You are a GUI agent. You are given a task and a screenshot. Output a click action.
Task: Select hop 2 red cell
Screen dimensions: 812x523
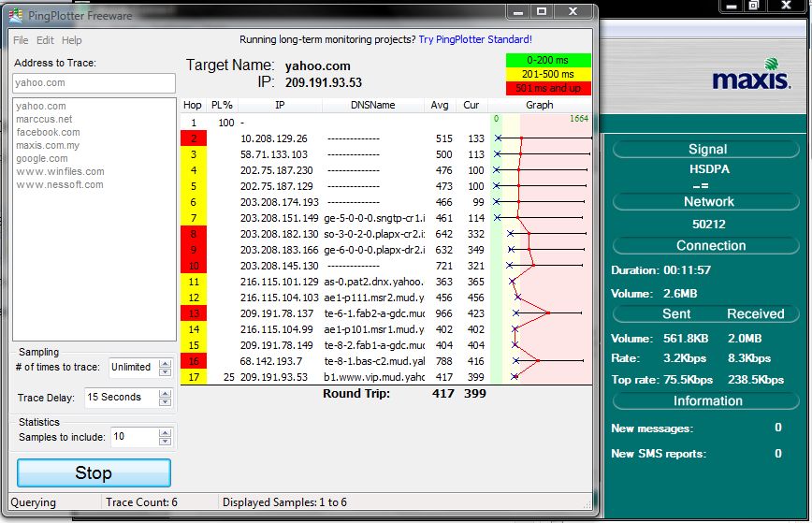194,138
